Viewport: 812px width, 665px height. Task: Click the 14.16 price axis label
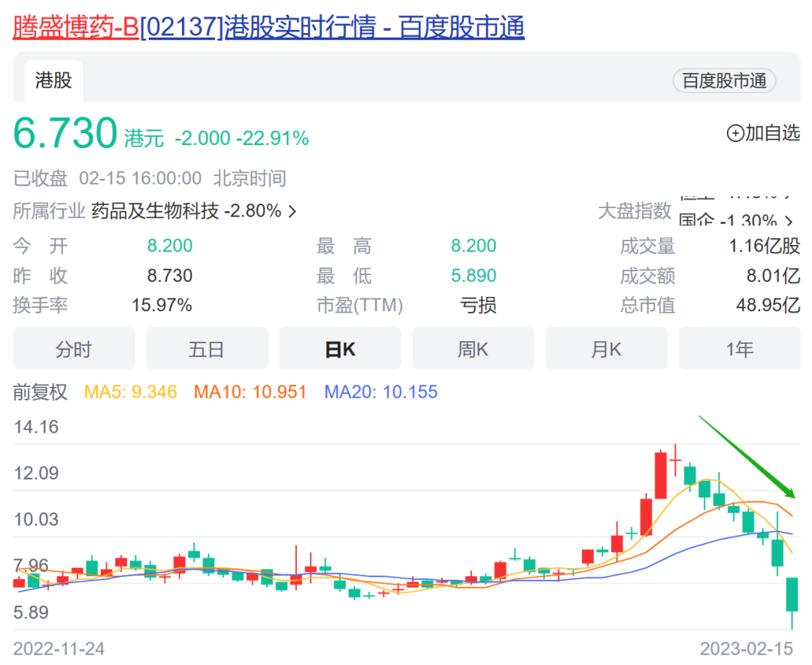click(36, 427)
